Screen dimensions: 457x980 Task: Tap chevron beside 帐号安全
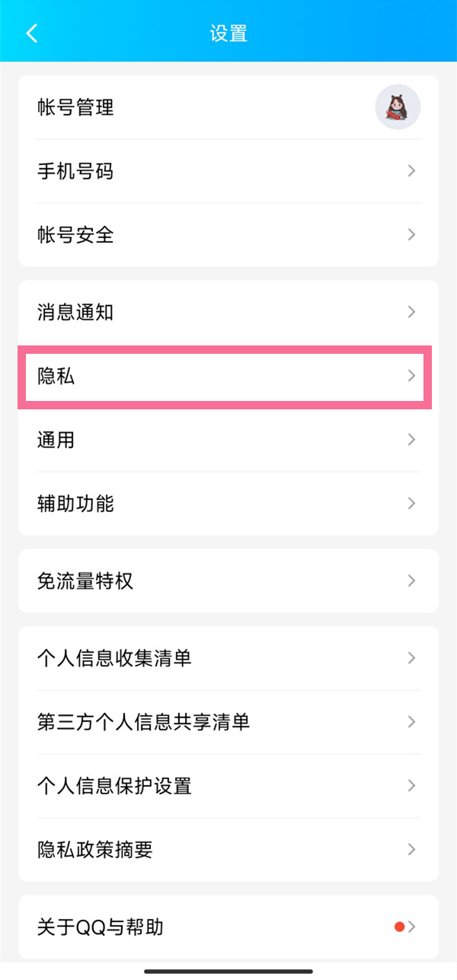tap(411, 234)
